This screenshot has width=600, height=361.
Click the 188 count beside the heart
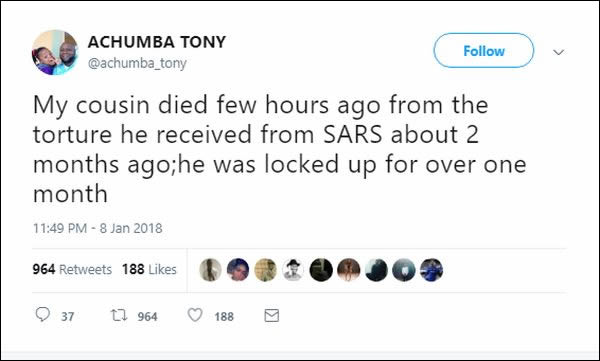coord(224,317)
